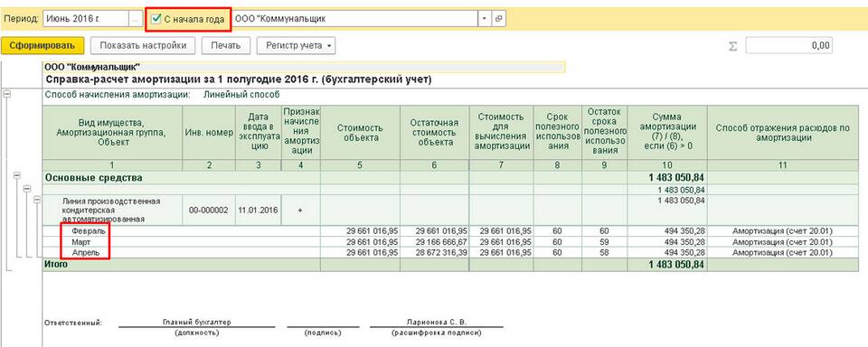Open the organization dropdown arrow
This screenshot has width=868, height=347.
coord(485,18)
